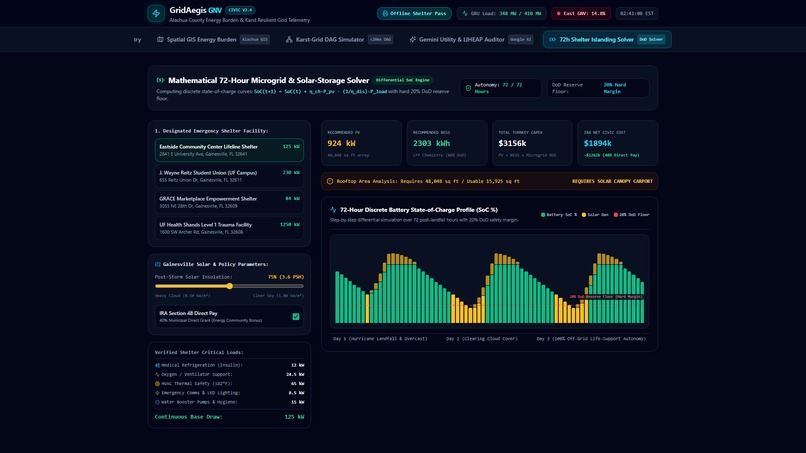Image resolution: width=806 pixels, height=453 pixels.
Task: Click the Alachua GIS badge
Action: coord(254,40)
